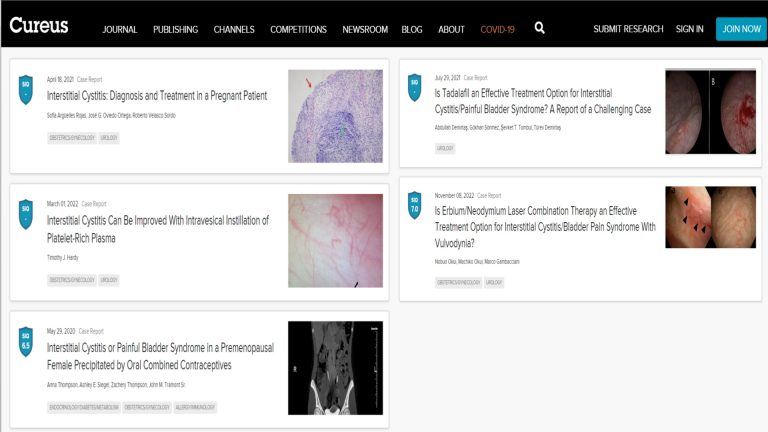The image size is (768, 432).
Task: Click the Sign In link
Action: coord(689,29)
